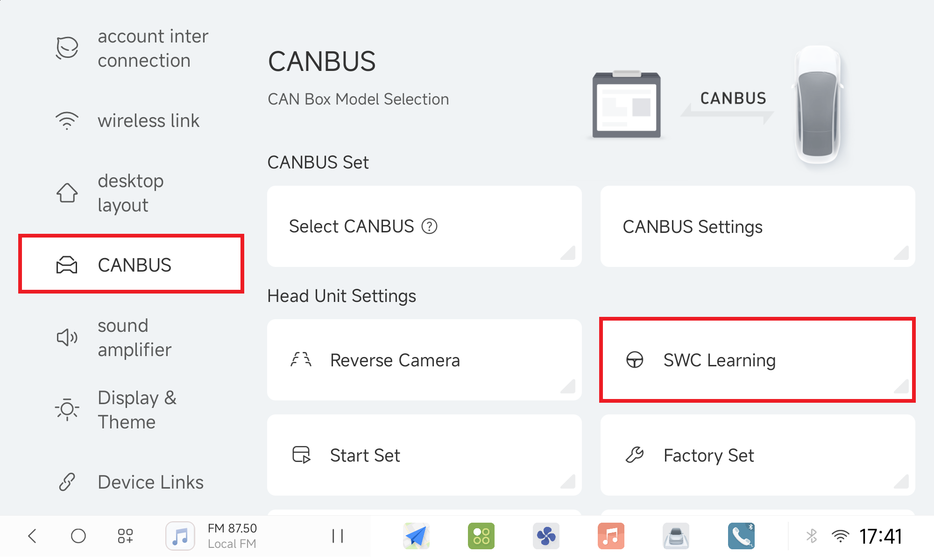Open the orange music app icon
This screenshot has width=934, height=560.
611,536
